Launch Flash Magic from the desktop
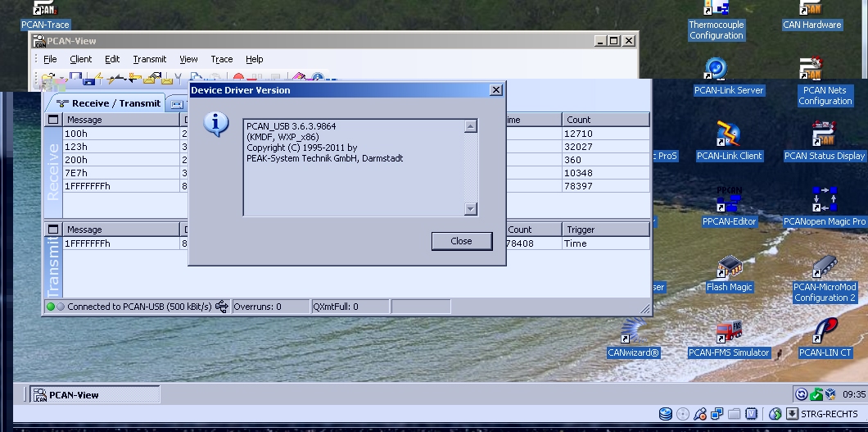The width and height of the screenshot is (868, 432). pyautogui.click(x=729, y=272)
